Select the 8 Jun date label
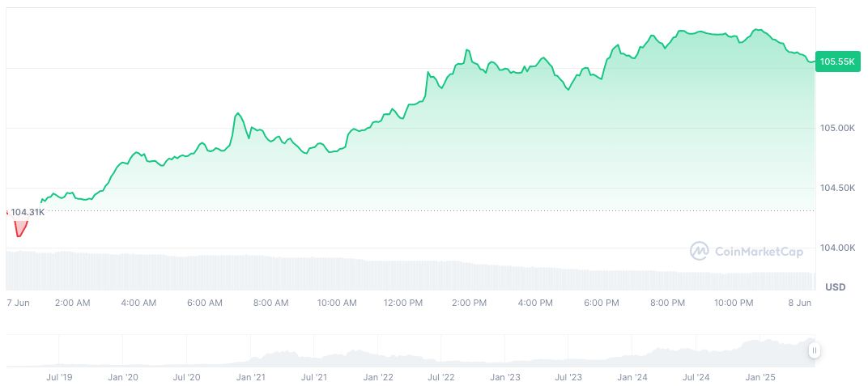 click(x=800, y=303)
